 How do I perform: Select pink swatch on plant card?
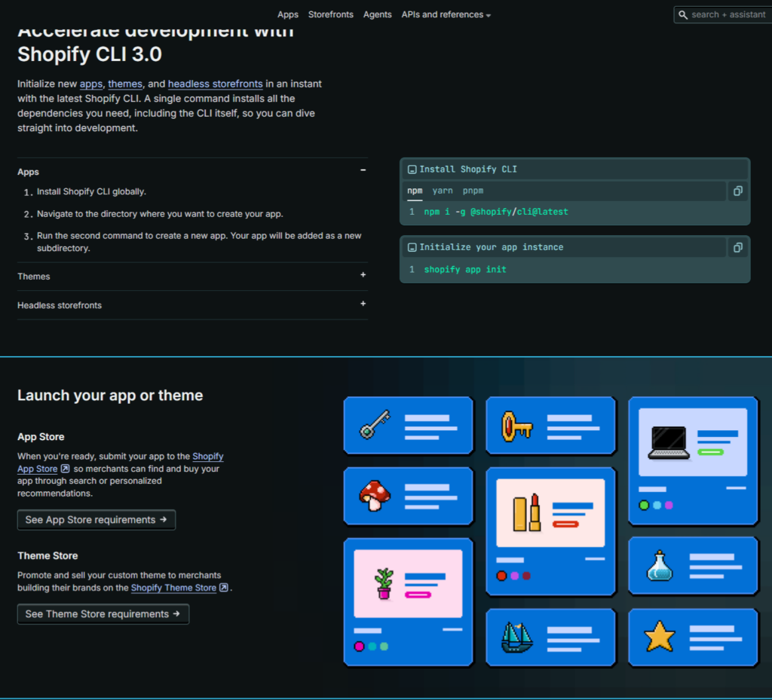359,647
